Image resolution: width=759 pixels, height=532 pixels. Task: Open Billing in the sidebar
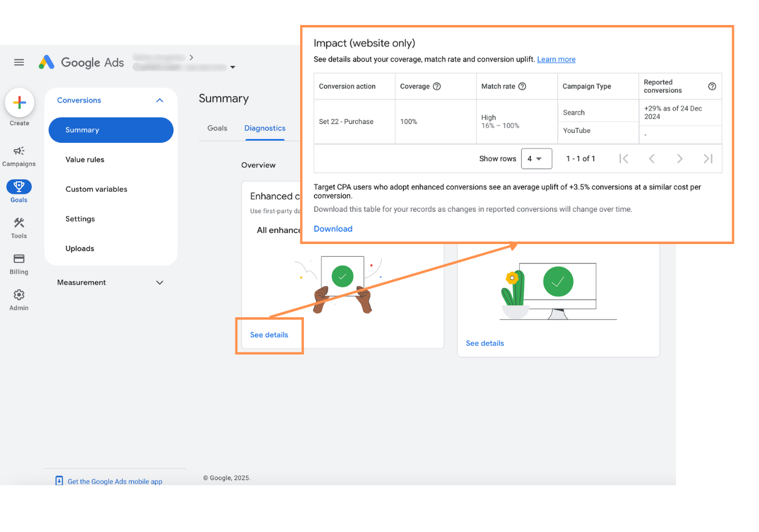click(19, 264)
